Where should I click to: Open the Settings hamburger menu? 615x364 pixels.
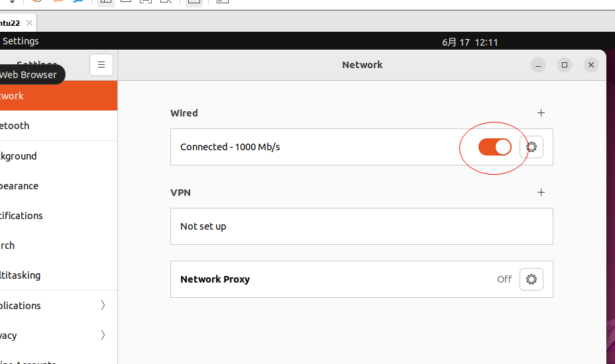tap(101, 65)
